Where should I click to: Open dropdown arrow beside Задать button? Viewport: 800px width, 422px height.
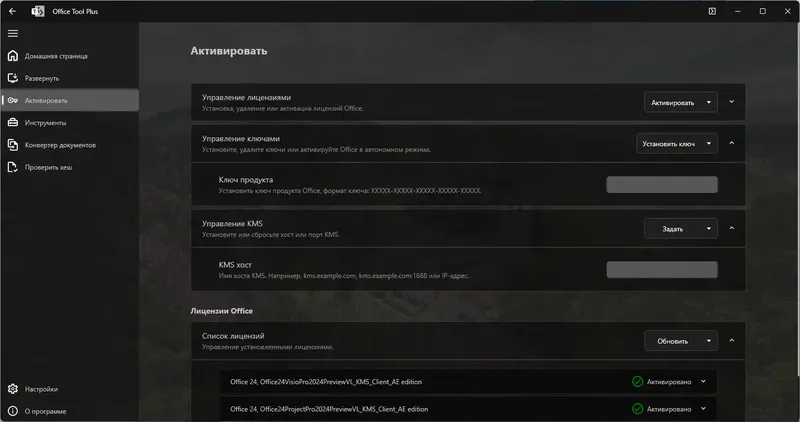point(709,229)
